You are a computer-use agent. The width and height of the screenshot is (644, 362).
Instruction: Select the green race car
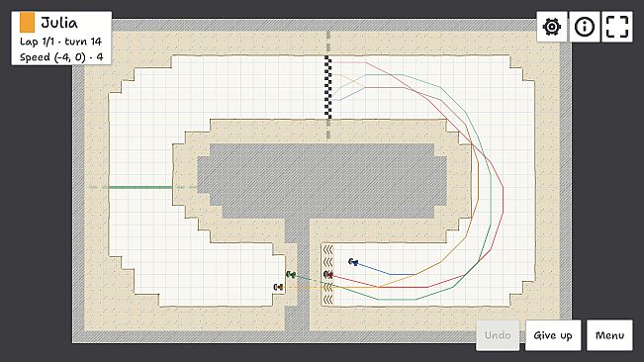pyautogui.click(x=291, y=274)
